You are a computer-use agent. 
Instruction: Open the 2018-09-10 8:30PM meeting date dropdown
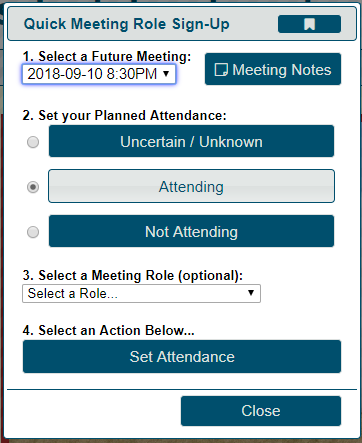coord(99,74)
